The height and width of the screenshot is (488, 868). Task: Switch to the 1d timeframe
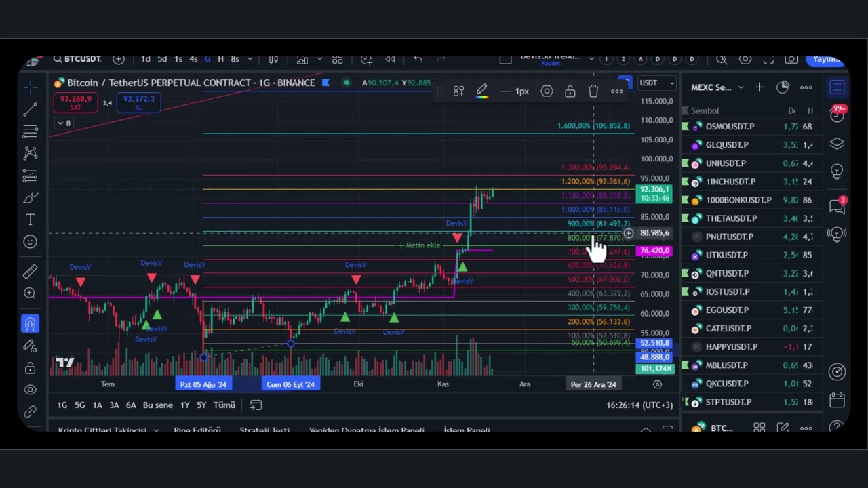[x=145, y=59]
